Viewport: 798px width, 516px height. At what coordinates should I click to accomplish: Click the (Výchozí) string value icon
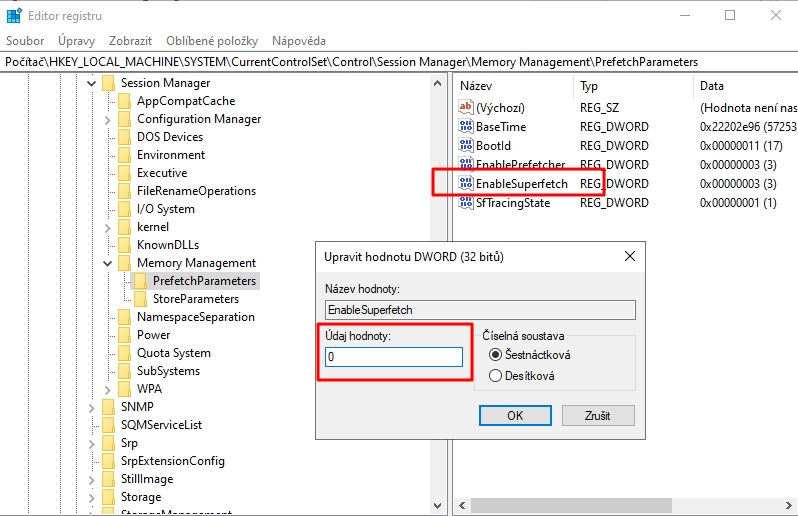pyautogui.click(x=466, y=107)
